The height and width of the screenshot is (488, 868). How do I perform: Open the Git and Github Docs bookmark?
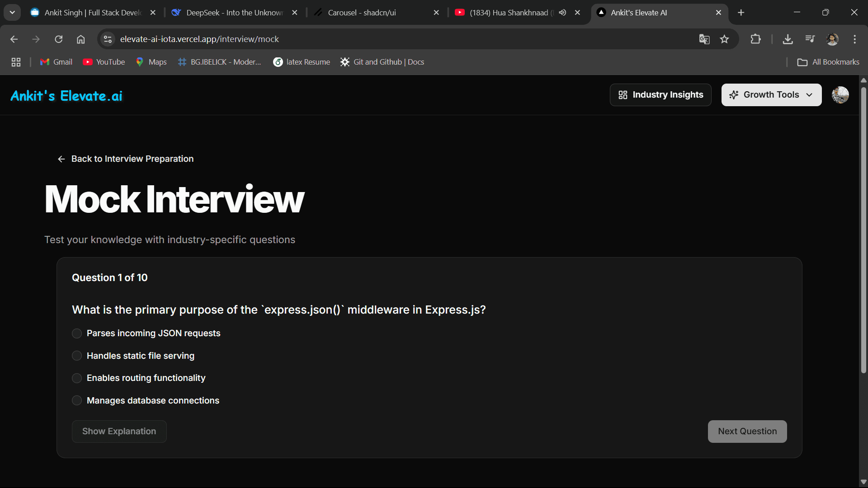pos(382,62)
